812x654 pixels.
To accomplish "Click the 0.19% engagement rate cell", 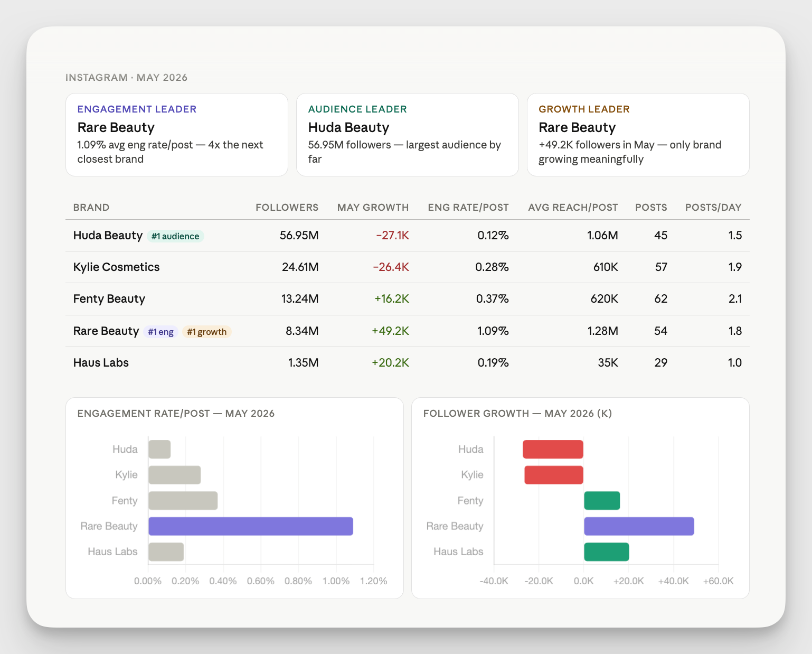I will click(x=493, y=363).
